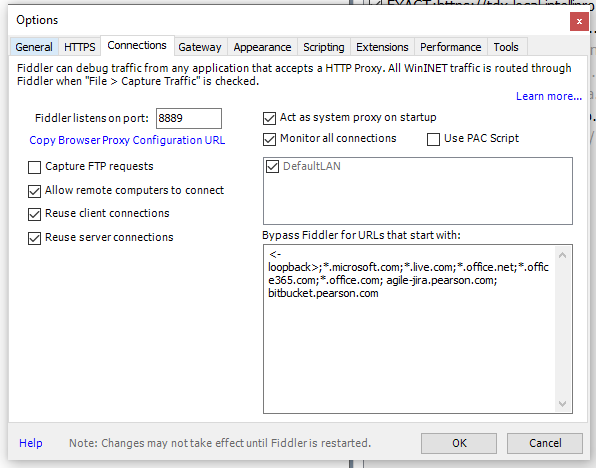Click the Fiddler listens on port field
The image size is (596, 468).
tap(189, 118)
